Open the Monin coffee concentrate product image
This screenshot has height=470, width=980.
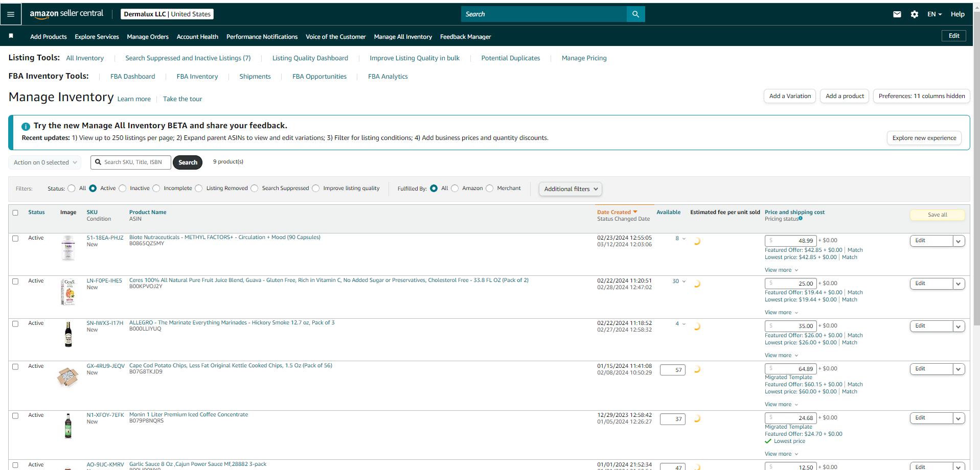(68, 426)
